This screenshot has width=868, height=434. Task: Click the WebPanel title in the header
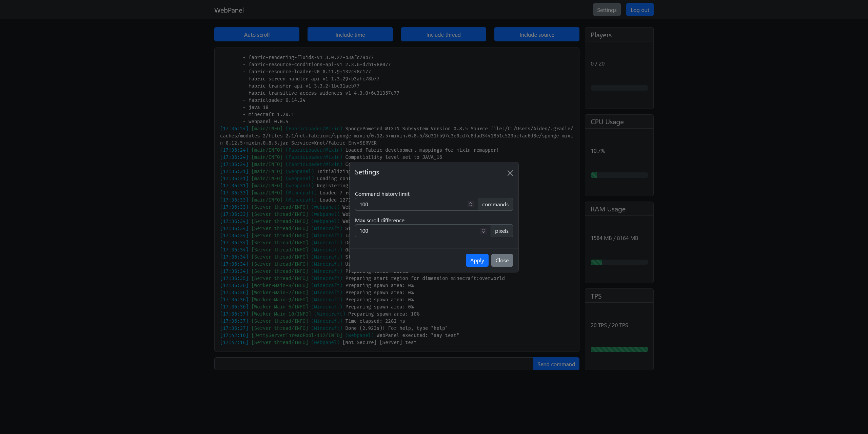[229, 10]
